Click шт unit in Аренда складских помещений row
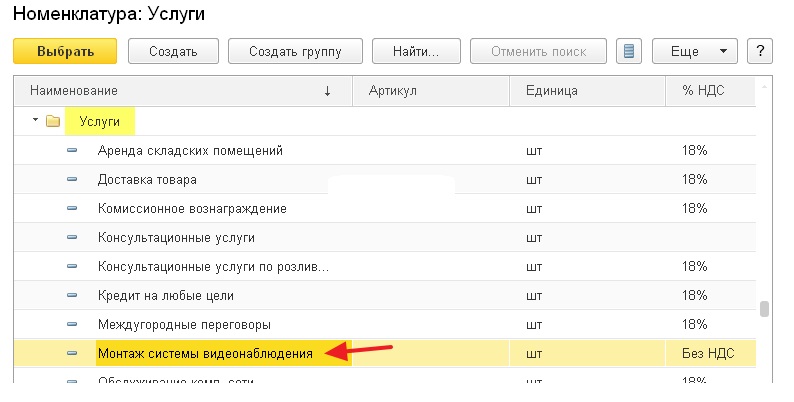Screen dimensions: 794x402 coord(534,150)
